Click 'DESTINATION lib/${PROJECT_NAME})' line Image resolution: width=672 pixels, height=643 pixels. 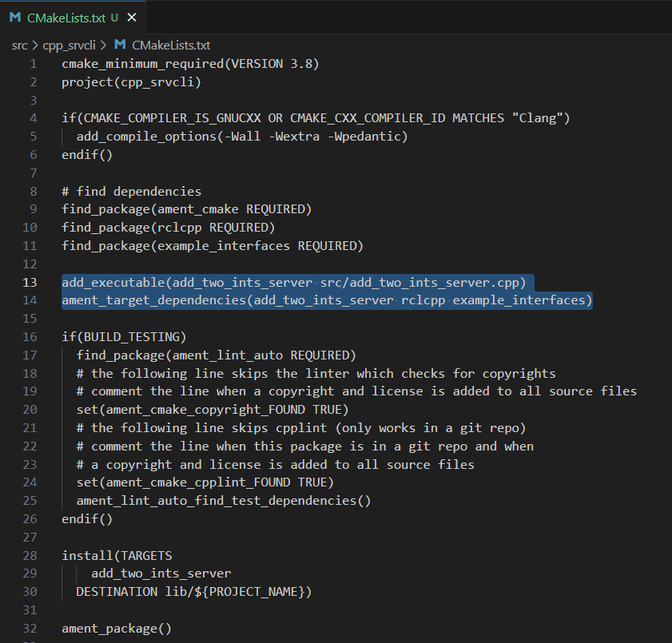tap(193, 592)
